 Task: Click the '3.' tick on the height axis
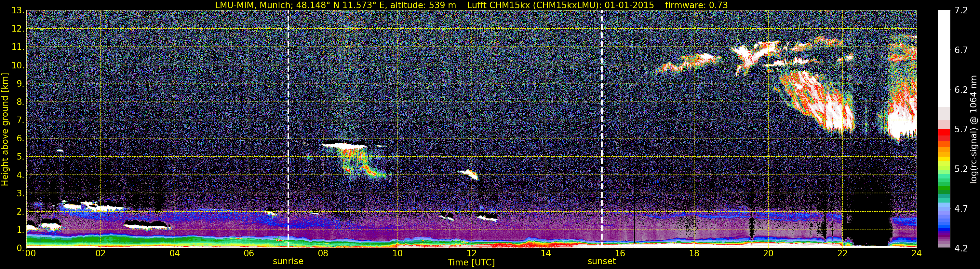pyautogui.click(x=20, y=193)
